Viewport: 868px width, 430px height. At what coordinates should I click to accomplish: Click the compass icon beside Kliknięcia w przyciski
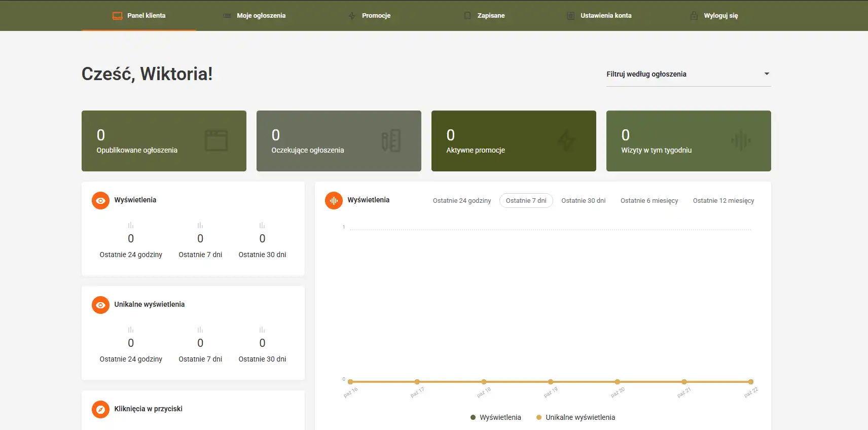click(100, 409)
